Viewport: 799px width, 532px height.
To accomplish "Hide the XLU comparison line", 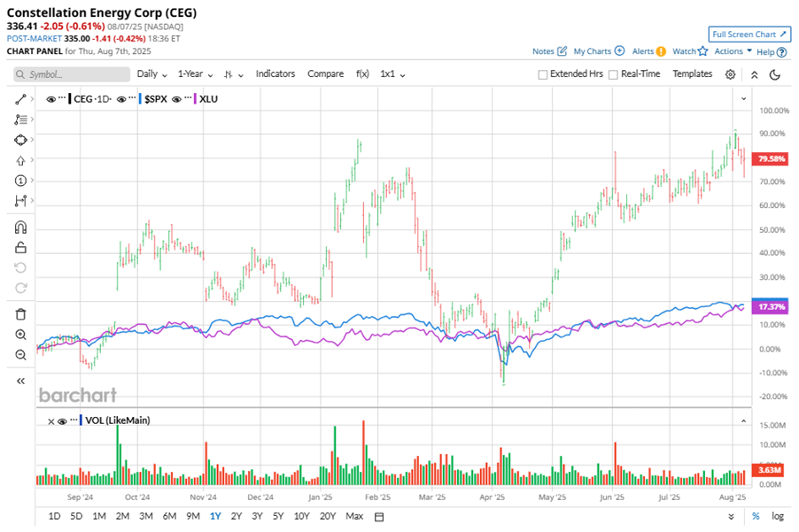I will pos(176,99).
